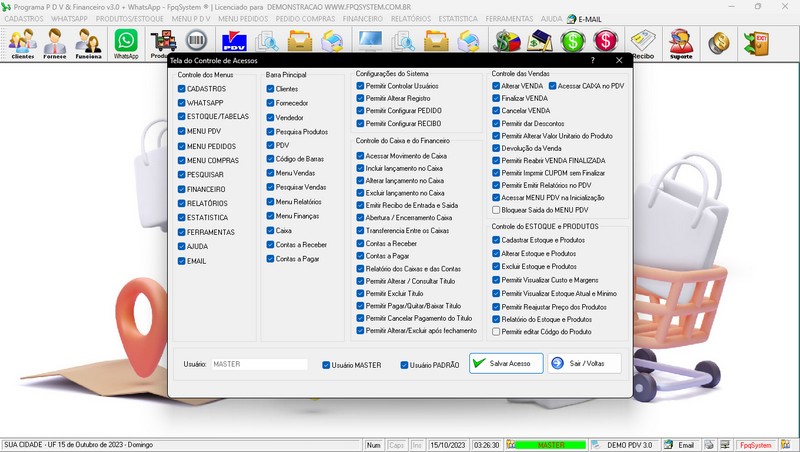Toggle Permitir dar Descontos checkbox
This screenshot has width=800, height=452.
tap(496, 123)
